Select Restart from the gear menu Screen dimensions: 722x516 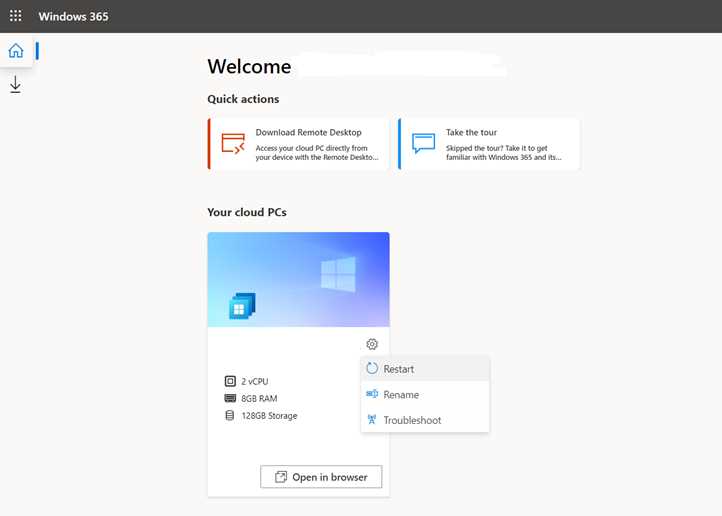[x=425, y=369]
